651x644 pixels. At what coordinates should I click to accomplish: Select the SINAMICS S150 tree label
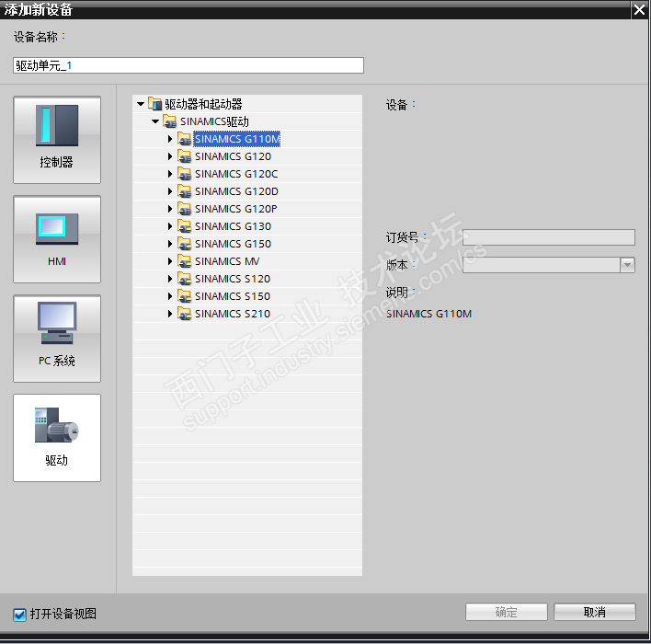[233, 296]
